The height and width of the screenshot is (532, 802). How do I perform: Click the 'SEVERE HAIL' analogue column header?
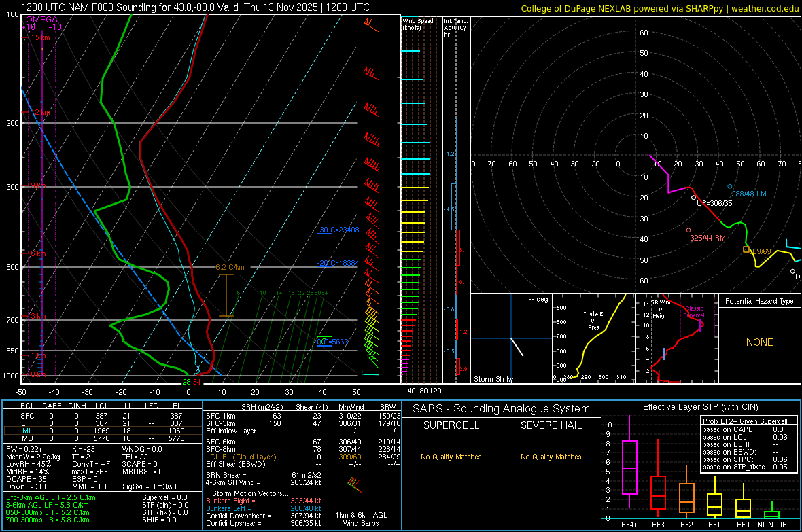pyautogui.click(x=551, y=425)
